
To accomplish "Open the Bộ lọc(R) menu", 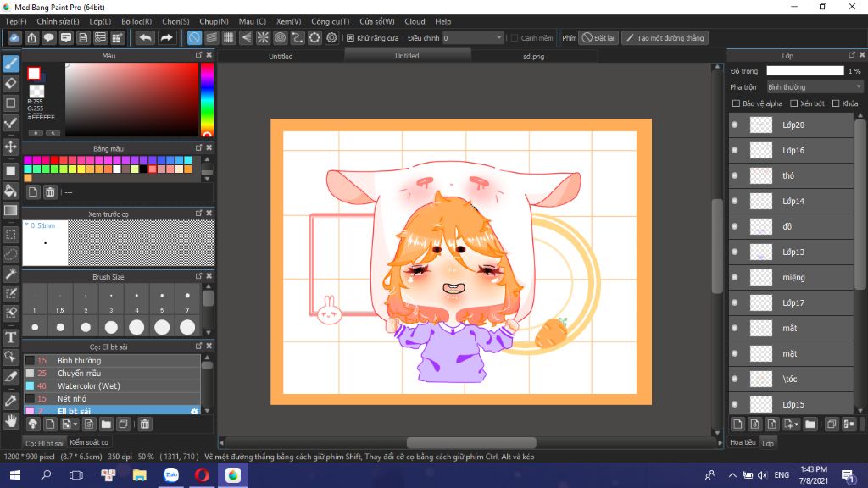I will pos(136,21).
